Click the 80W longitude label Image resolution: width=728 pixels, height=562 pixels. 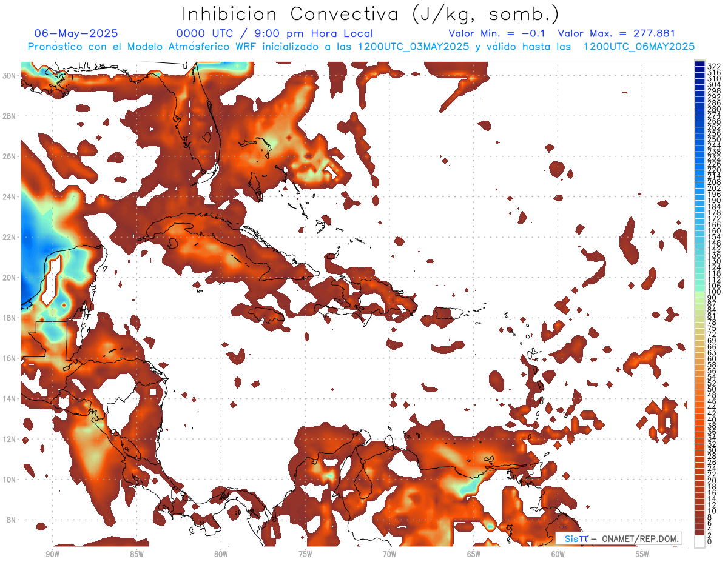pyautogui.click(x=221, y=554)
